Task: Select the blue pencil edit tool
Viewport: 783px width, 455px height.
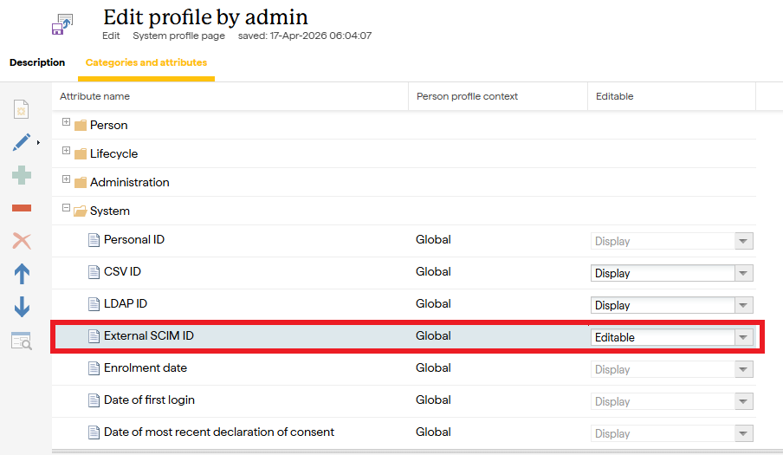Action: [21, 142]
